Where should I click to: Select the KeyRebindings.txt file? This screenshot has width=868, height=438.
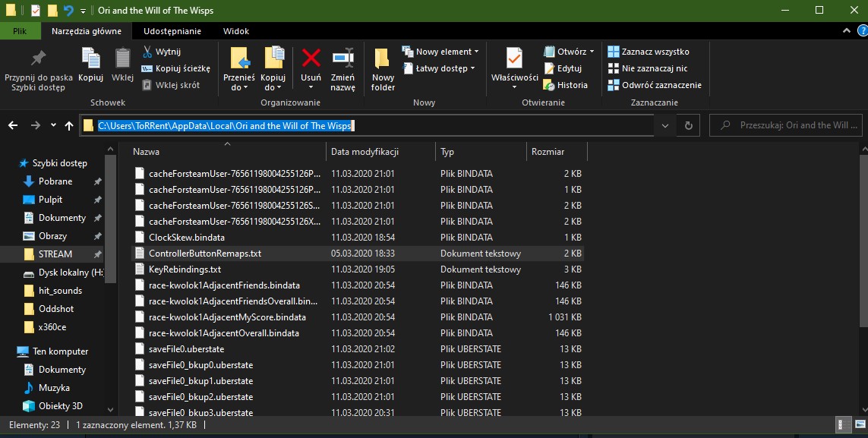click(x=185, y=269)
